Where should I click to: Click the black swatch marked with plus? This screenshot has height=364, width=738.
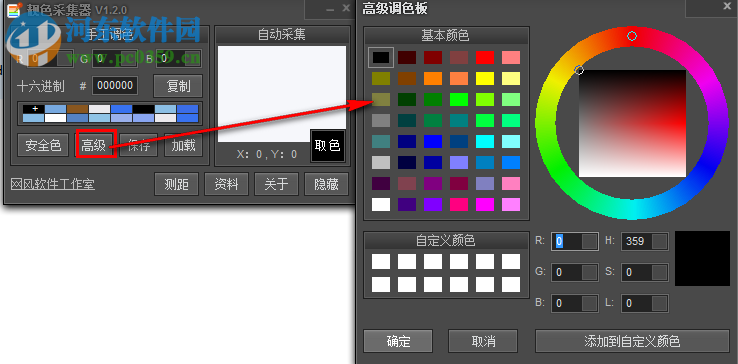34,109
